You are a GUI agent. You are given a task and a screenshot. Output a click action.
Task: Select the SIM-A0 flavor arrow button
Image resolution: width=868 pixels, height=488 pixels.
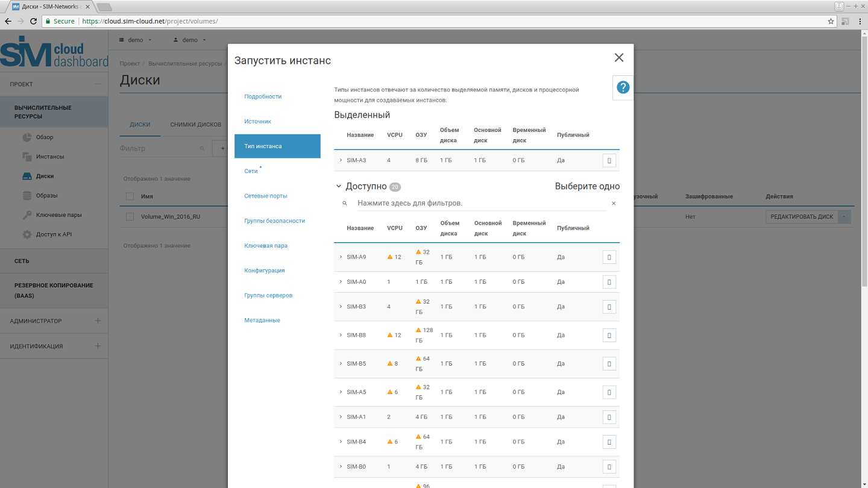pos(609,282)
